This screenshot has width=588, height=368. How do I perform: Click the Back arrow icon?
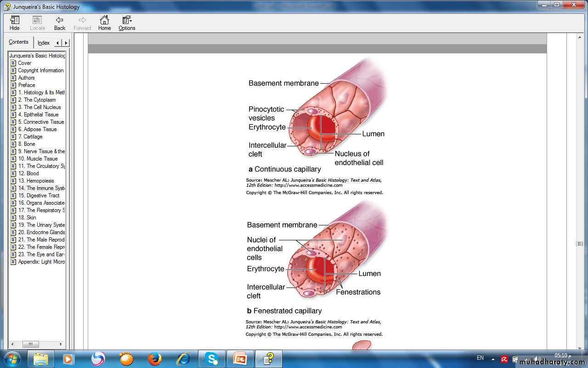(x=60, y=23)
